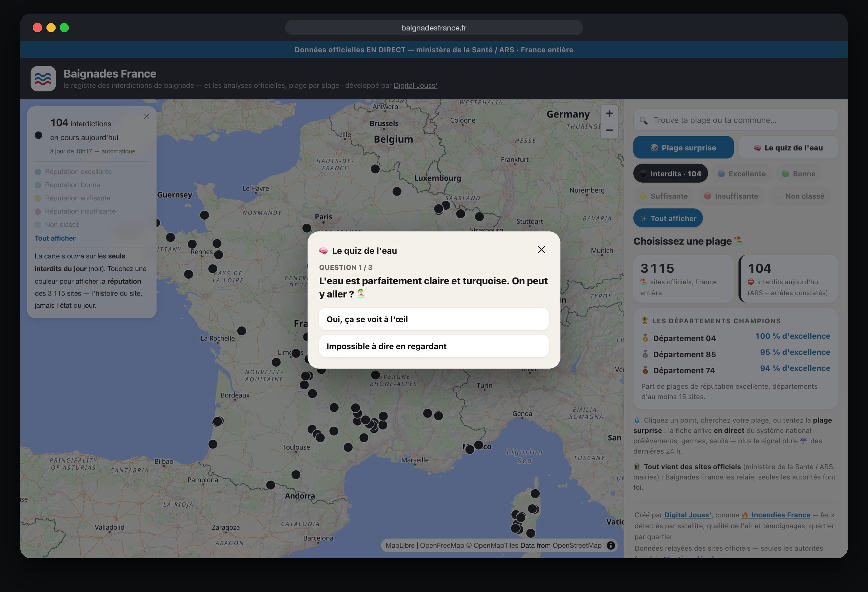Toggle the 'Non classé' filter chip
This screenshot has width=868, height=592.
(799, 196)
